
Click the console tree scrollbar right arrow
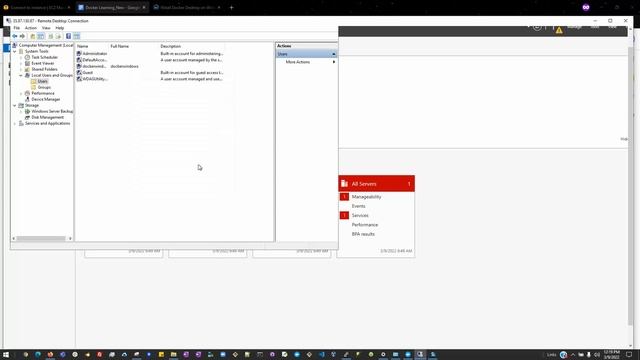(x=70, y=238)
